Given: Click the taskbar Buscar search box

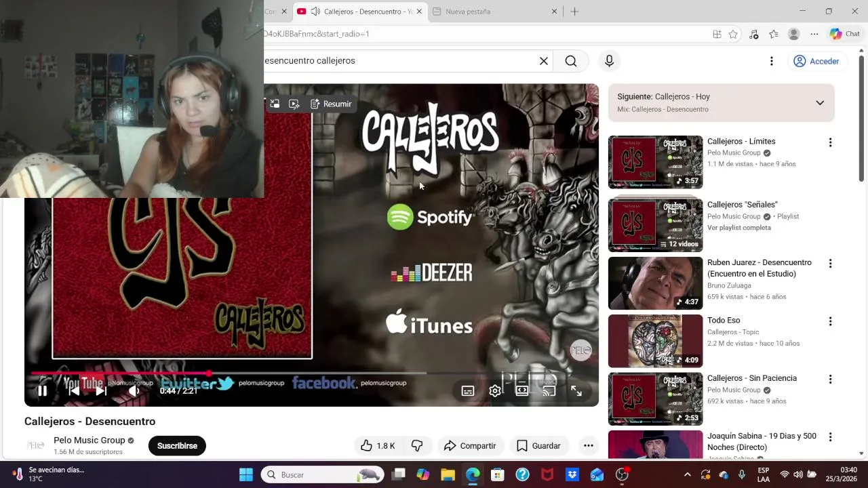Looking at the screenshot, I should click(322, 474).
